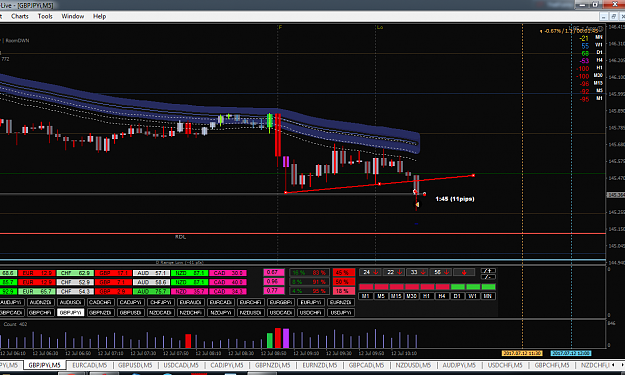Click the EURNZD pair button

(341, 302)
